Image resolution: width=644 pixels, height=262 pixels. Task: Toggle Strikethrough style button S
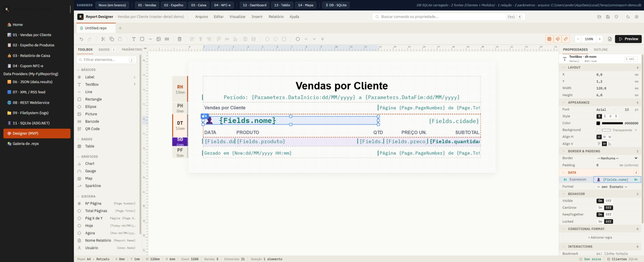[616, 116]
